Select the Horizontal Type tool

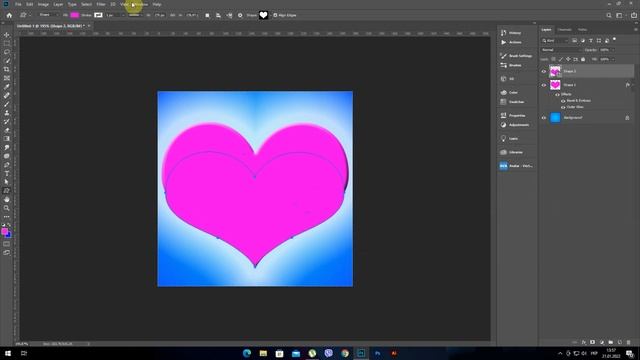pos(7,173)
